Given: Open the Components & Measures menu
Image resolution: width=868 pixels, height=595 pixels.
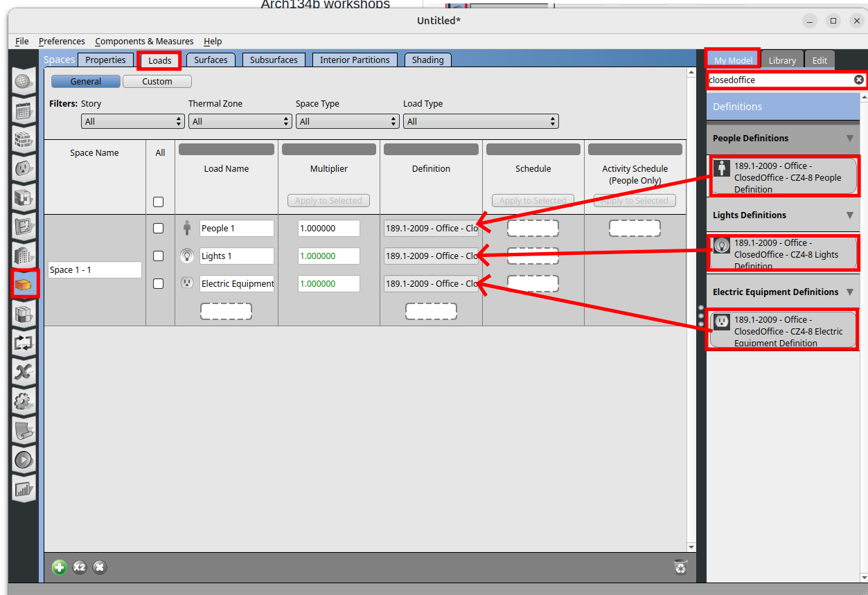Looking at the screenshot, I should (144, 42).
